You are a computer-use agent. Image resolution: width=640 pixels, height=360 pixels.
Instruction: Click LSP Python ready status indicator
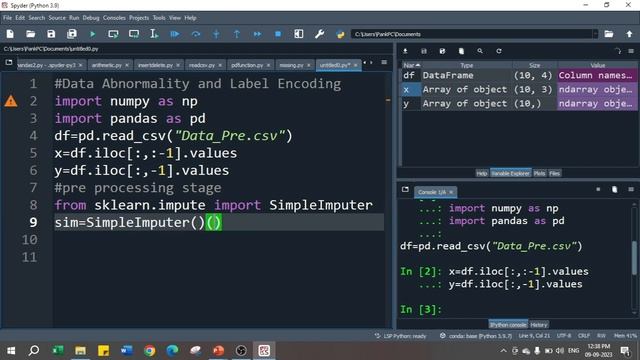point(401,336)
